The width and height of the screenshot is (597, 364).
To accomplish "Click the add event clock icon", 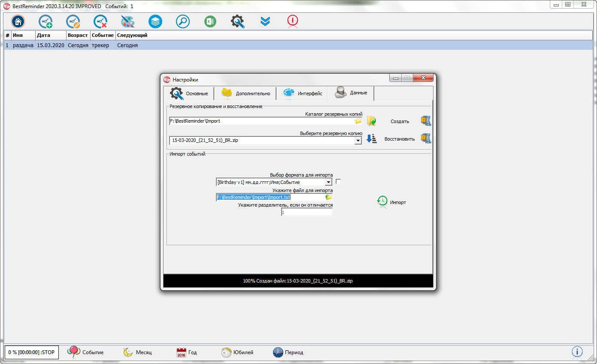I will 45,21.
